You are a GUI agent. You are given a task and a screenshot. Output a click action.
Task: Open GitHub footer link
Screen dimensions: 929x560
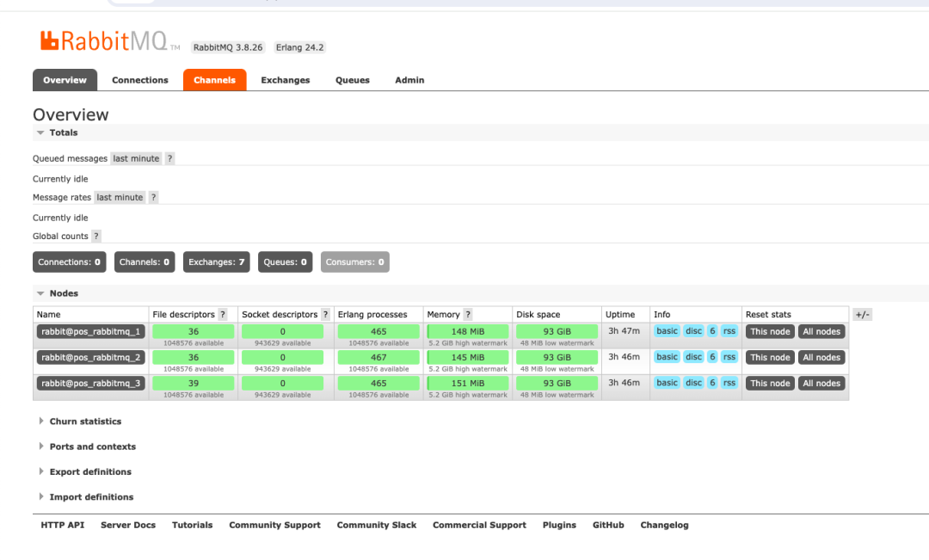pyautogui.click(x=608, y=525)
